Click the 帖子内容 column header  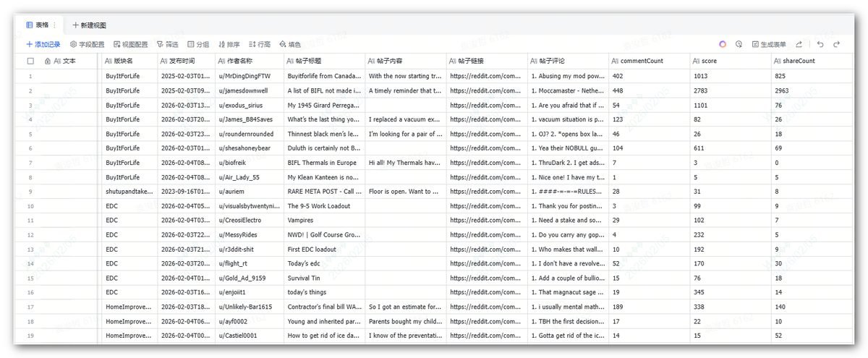406,61
